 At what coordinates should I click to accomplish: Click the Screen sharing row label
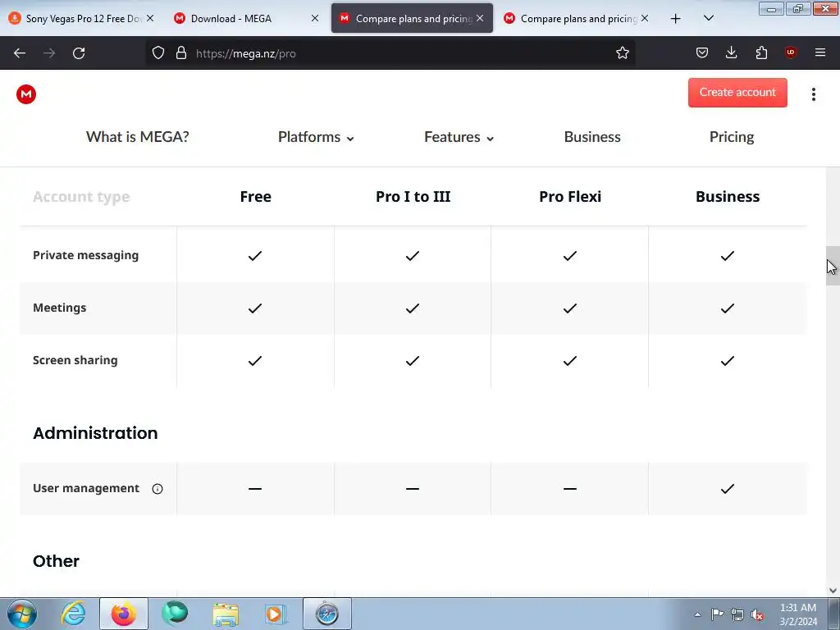[75, 360]
